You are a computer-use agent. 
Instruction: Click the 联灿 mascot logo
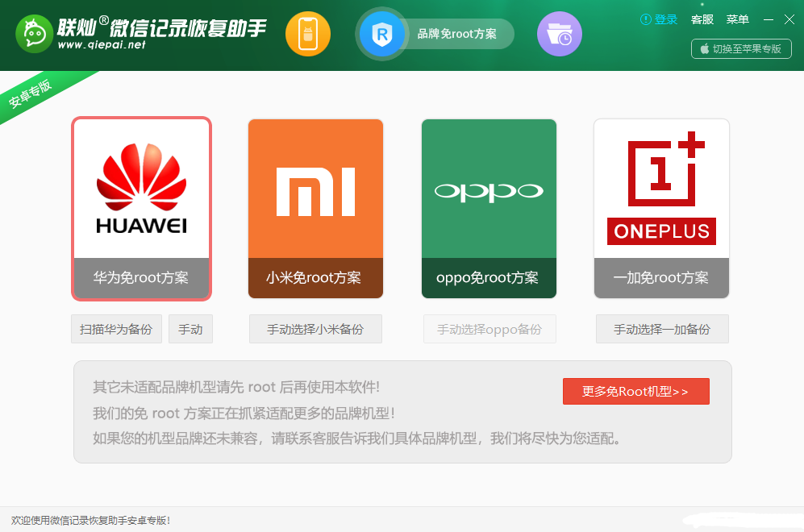[35, 33]
